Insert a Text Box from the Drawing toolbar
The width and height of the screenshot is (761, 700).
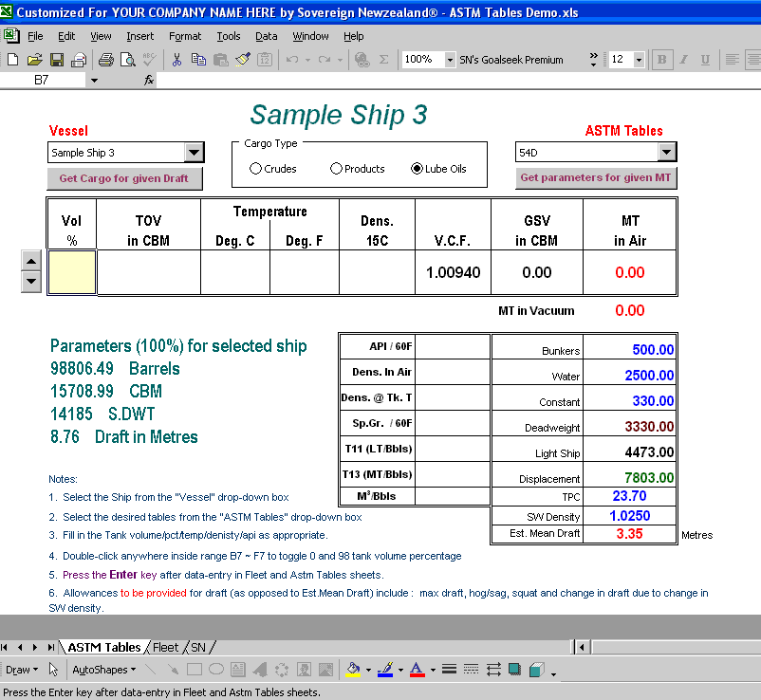pyautogui.click(x=238, y=670)
